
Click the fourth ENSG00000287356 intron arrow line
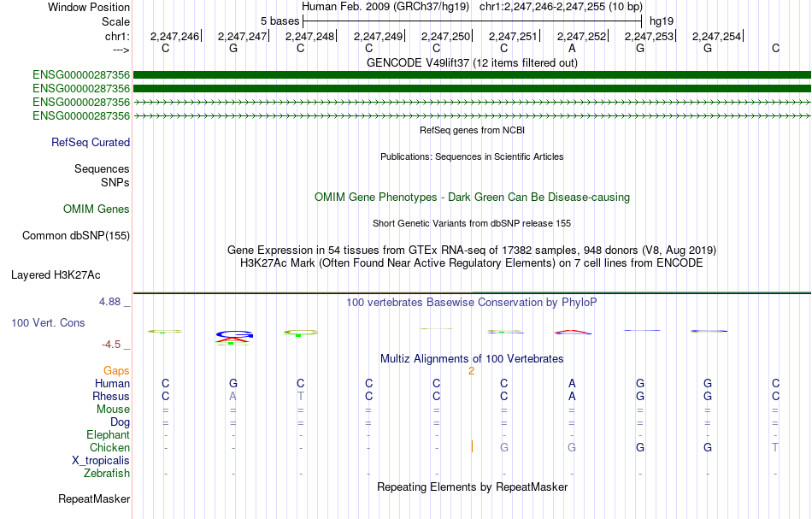pyautogui.click(x=472, y=116)
